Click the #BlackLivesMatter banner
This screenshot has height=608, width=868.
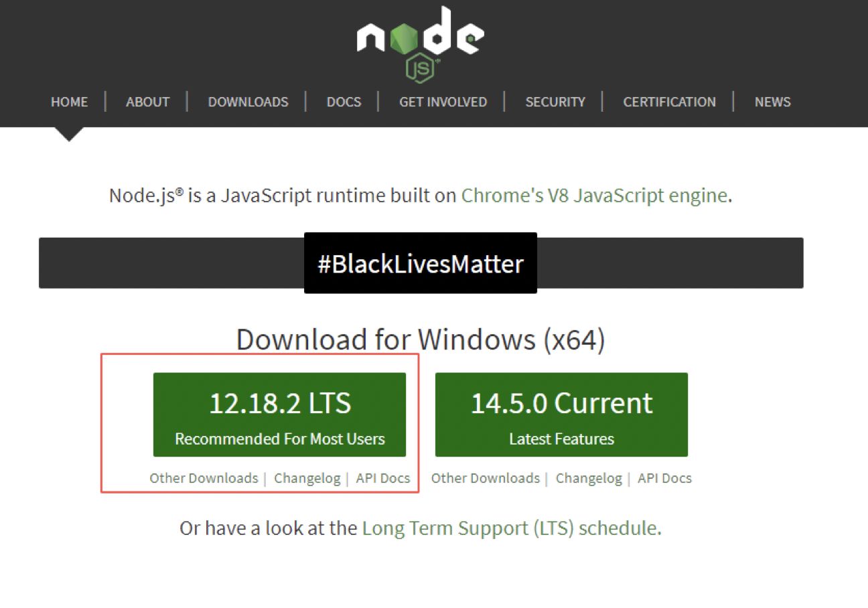(x=420, y=263)
